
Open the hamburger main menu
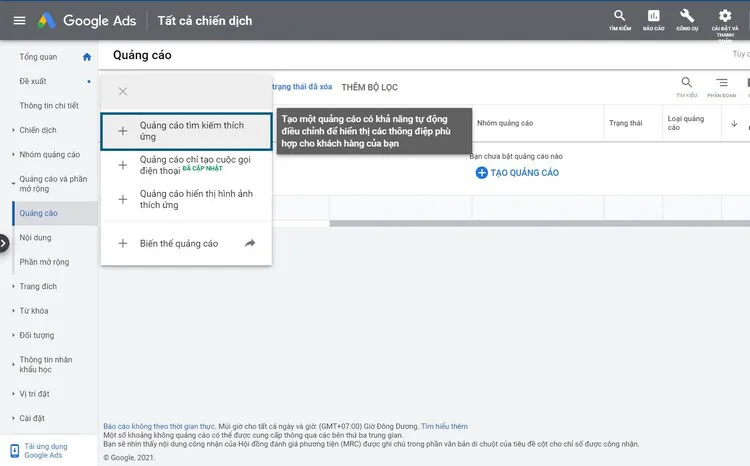pyautogui.click(x=17, y=20)
